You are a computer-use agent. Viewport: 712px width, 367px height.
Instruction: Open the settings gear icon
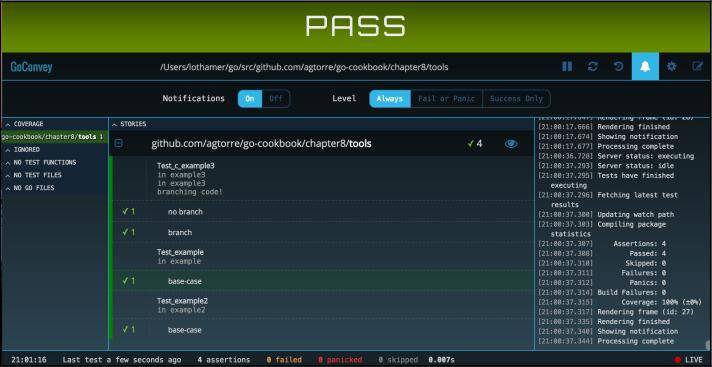pos(672,67)
